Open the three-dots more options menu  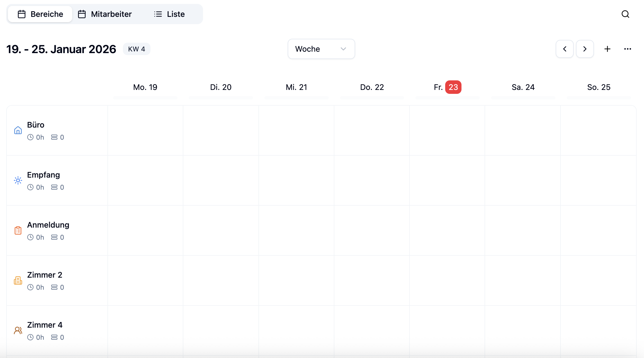(628, 49)
